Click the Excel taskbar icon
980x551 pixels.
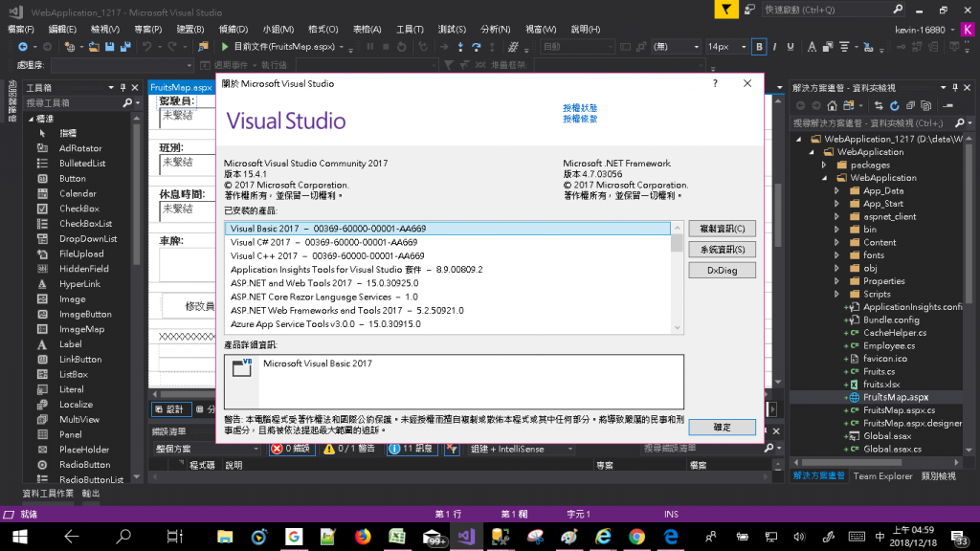pyautogui.click(x=397, y=537)
